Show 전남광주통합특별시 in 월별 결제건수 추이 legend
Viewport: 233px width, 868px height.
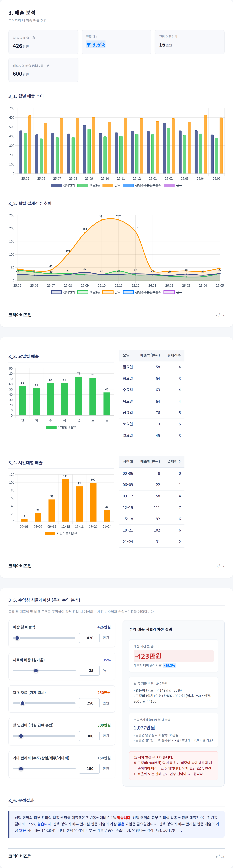click(142, 292)
